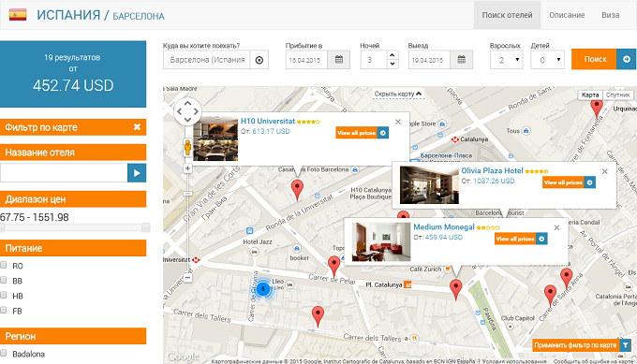Open the Взрослых adults dropdown
The width and height of the screenshot is (637, 364).
pos(506,60)
